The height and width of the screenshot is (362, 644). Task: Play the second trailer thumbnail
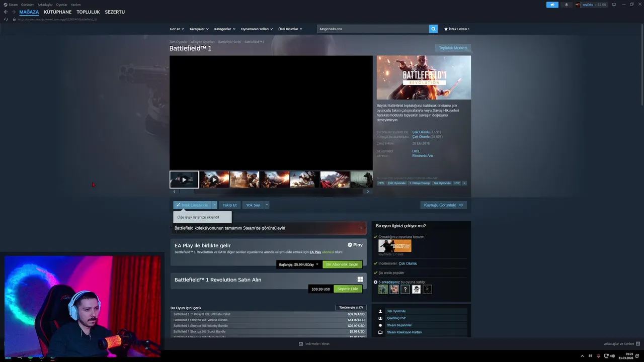214,179
